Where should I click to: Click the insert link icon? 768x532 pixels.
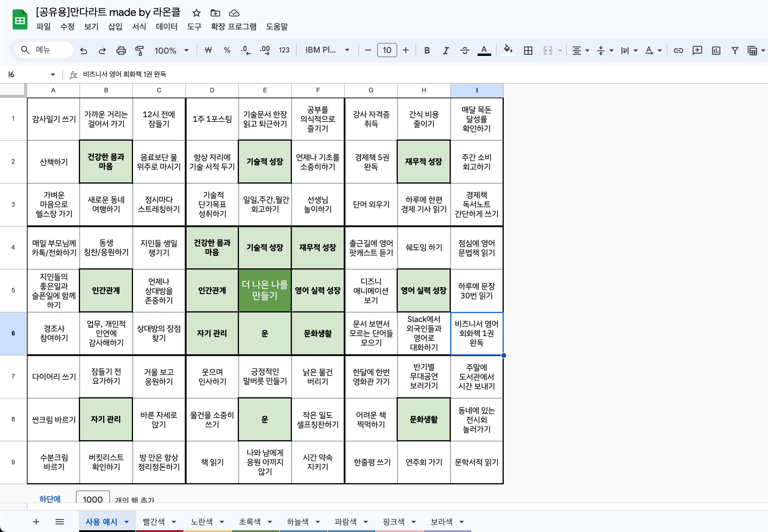[x=678, y=51]
